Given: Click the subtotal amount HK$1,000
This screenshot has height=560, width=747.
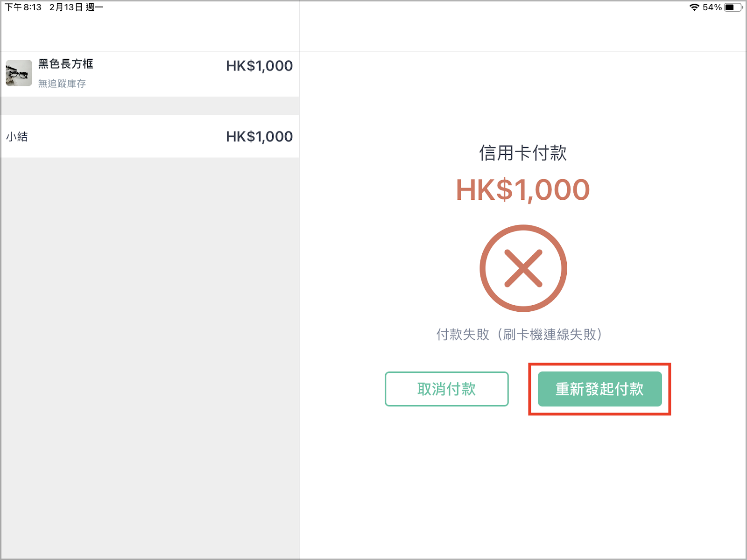Looking at the screenshot, I should [259, 136].
